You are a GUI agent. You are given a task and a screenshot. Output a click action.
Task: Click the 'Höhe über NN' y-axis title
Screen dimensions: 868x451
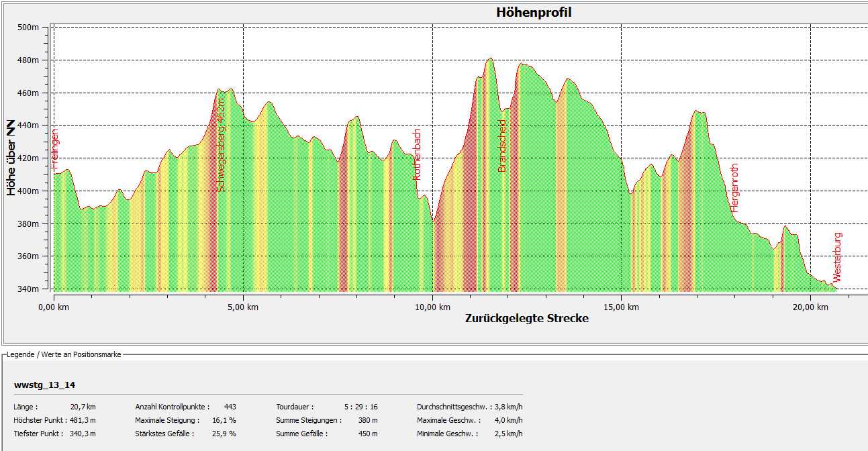click(11, 158)
